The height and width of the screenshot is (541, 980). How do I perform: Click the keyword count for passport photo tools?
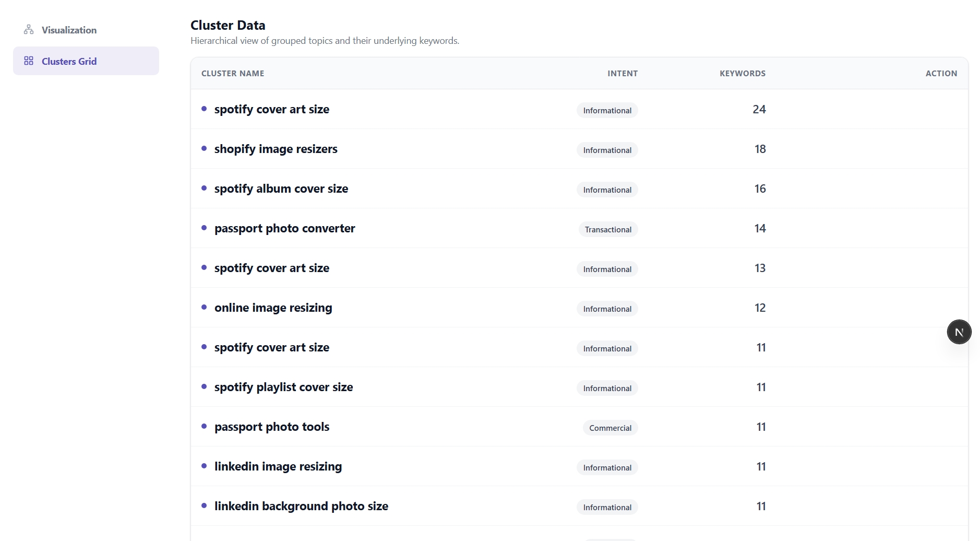coord(761,427)
